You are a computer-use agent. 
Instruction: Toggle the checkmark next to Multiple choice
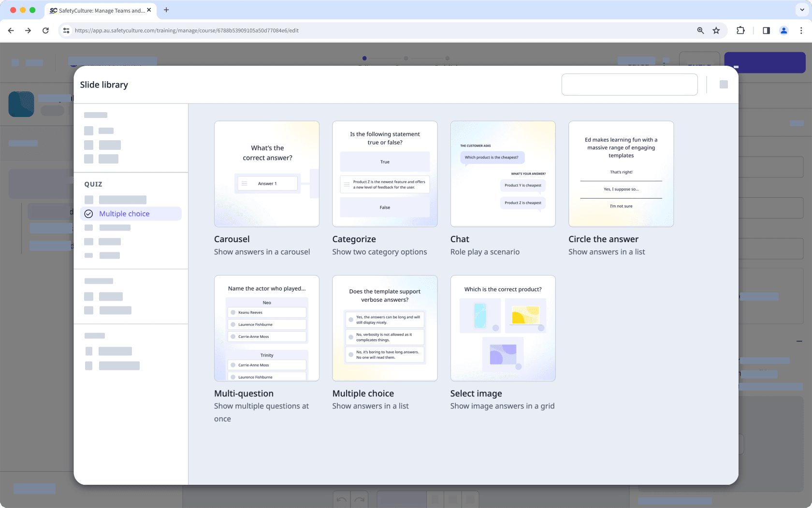88,213
